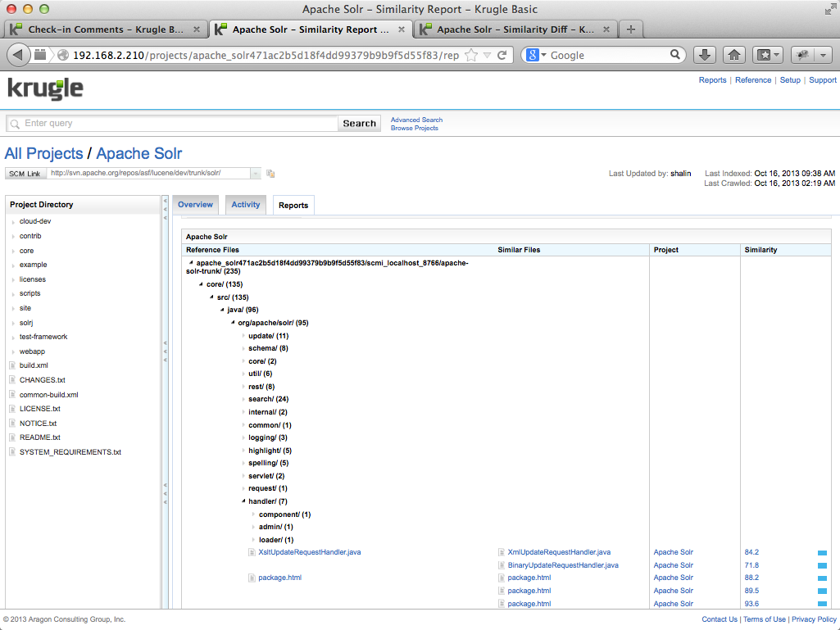The width and height of the screenshot is (840, 630).
Task: Expand the update/ (11) folder
Action: 243,336
